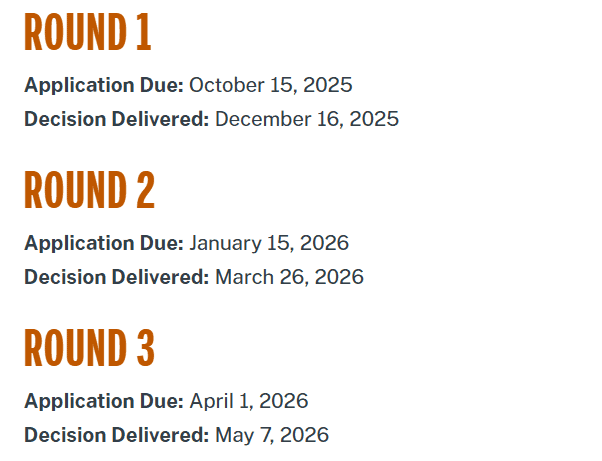602x461 pixels.
Task: Click the Round 3 Decision Delivered label
Action: [117, 435]
